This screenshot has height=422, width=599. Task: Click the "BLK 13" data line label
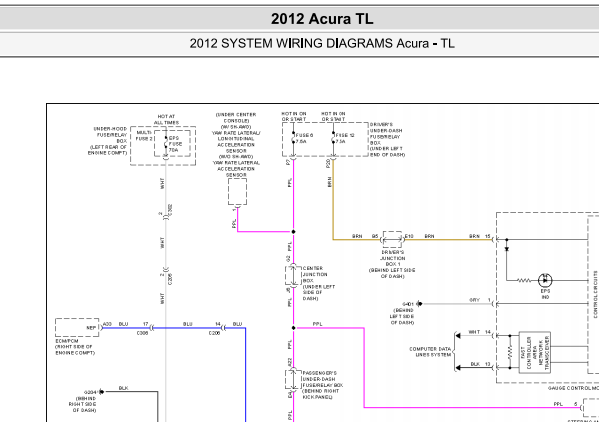(x=481, y=364)
